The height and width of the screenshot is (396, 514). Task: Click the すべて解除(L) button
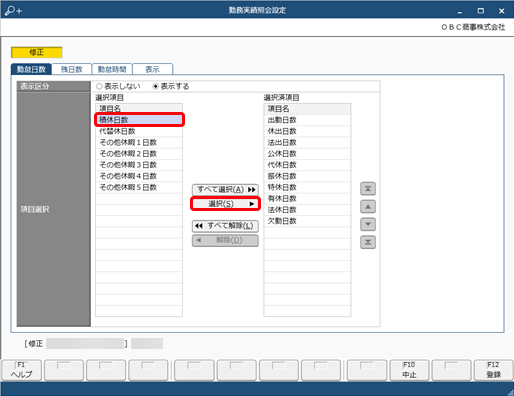225,226
